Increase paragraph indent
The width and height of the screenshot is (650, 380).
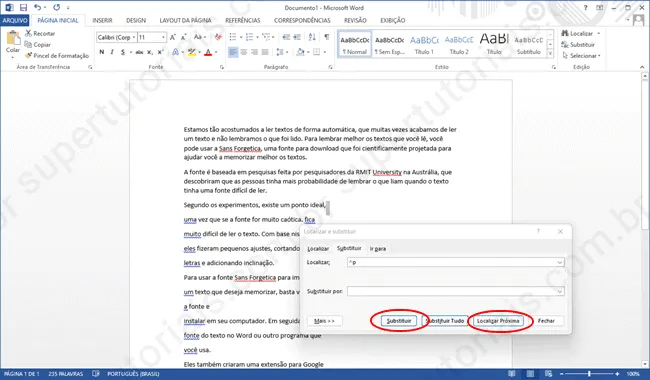(297, 37)
